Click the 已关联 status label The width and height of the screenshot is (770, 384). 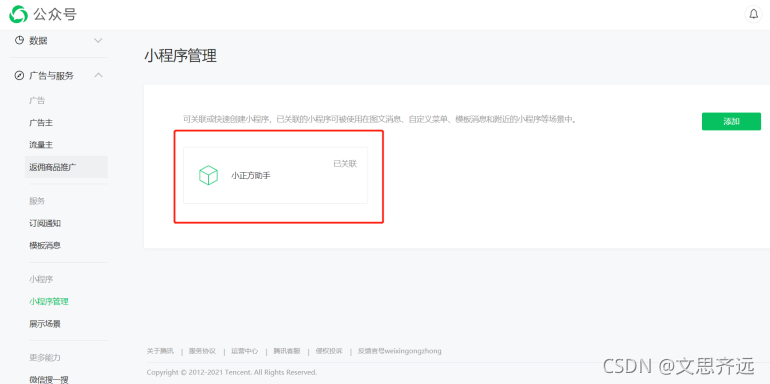point(345,164)
